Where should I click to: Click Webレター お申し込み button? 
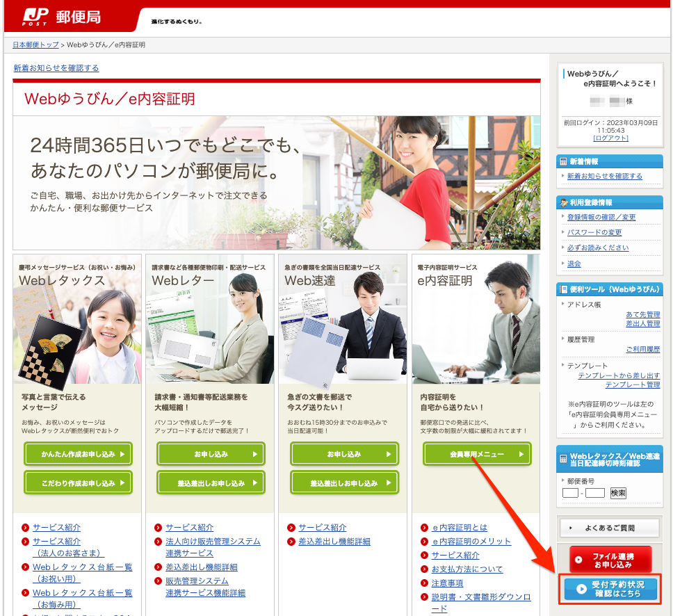click(x=211, y=454)
